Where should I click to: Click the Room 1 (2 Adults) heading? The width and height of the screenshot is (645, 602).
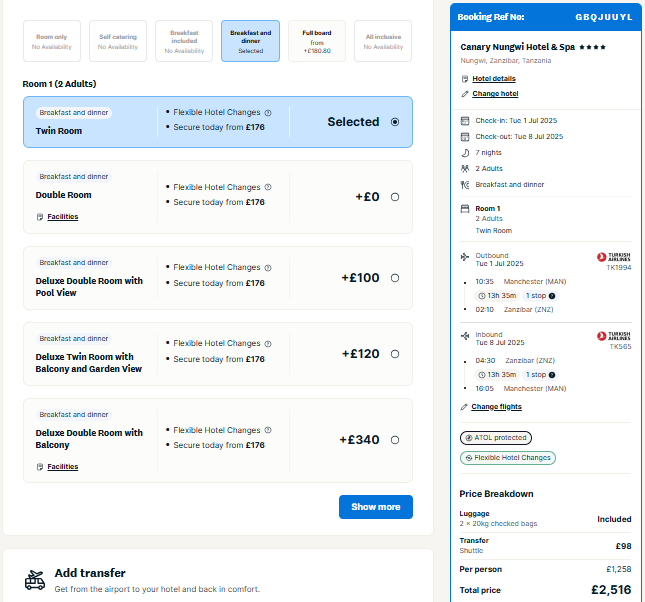pos(59,84)
